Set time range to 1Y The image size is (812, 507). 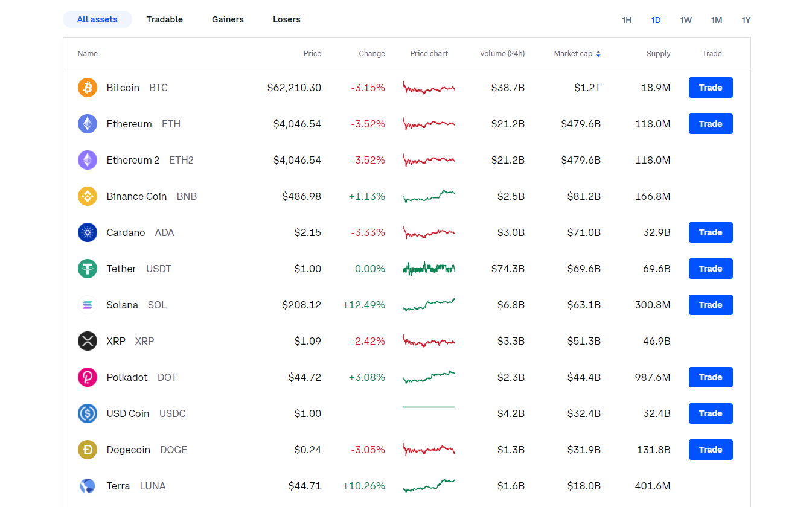click(746, 20)
